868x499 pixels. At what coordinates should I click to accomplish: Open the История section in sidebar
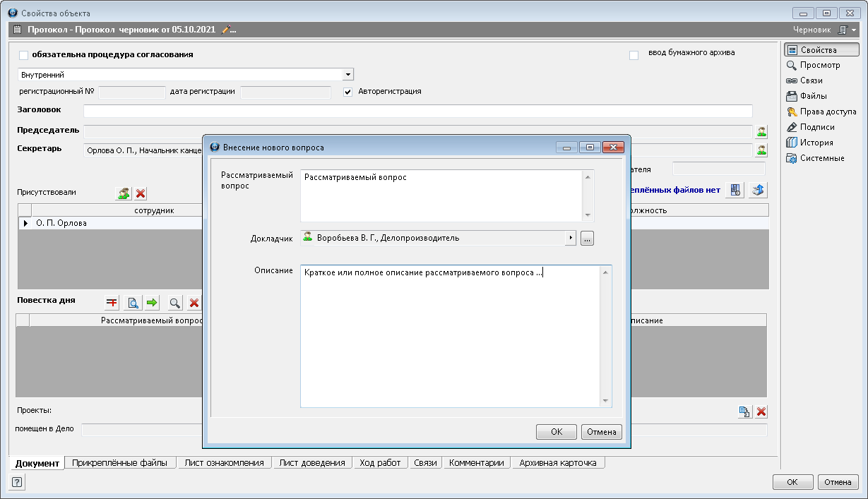point(816,143)
